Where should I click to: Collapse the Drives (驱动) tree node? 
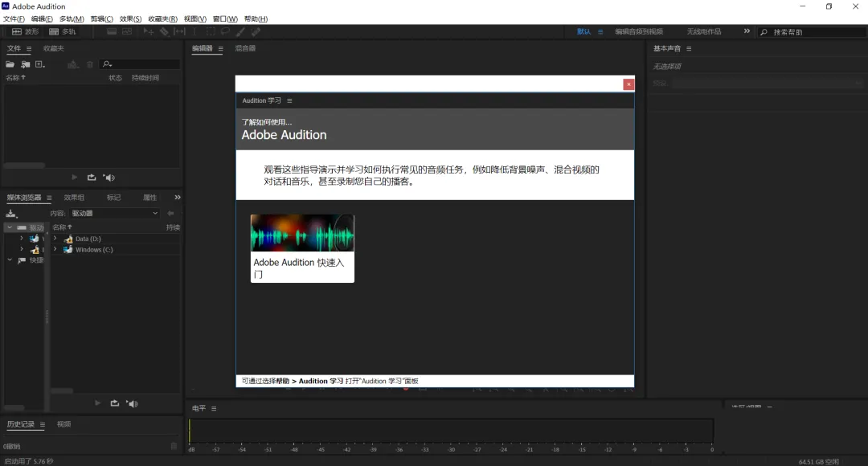point(10,227)
